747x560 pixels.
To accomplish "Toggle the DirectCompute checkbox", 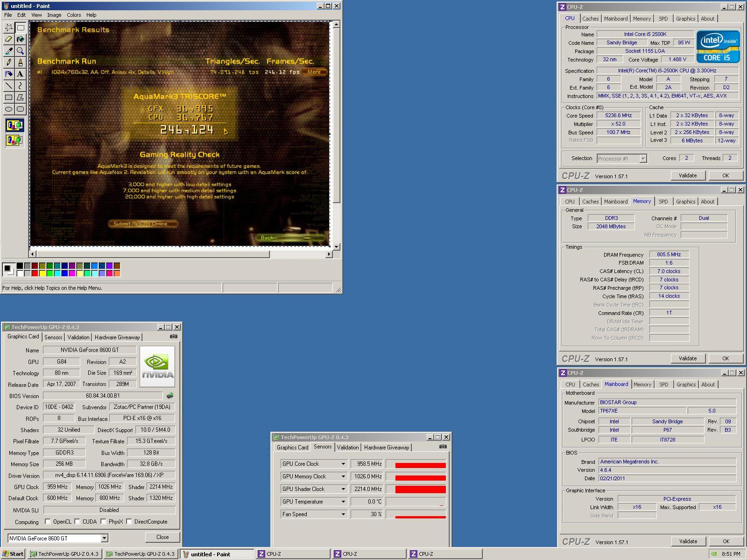I will pos(129,521).
